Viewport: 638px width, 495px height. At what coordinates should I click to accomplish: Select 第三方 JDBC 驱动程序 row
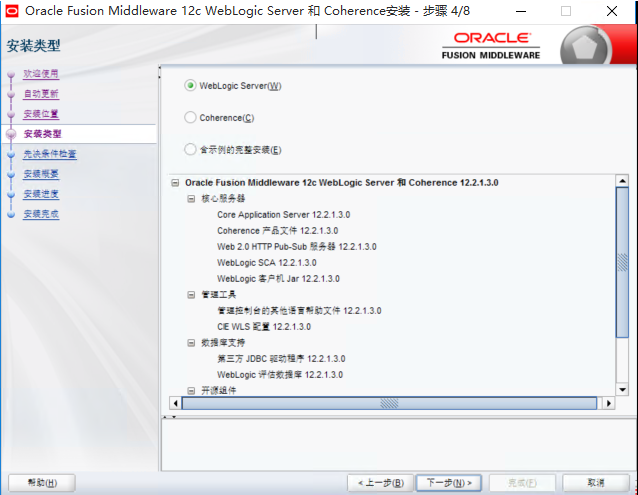pyautogui.click(x=281, y=358)
